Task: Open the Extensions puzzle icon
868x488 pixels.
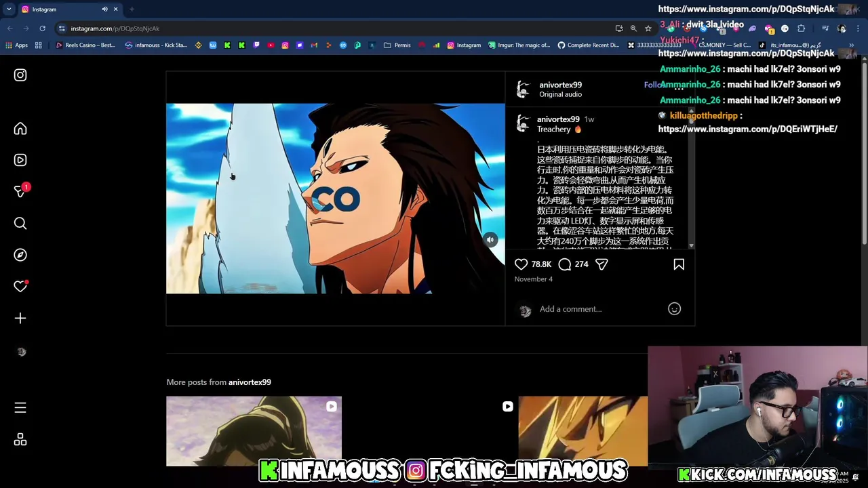Action: pyautogui.click(x=802, y=28)
